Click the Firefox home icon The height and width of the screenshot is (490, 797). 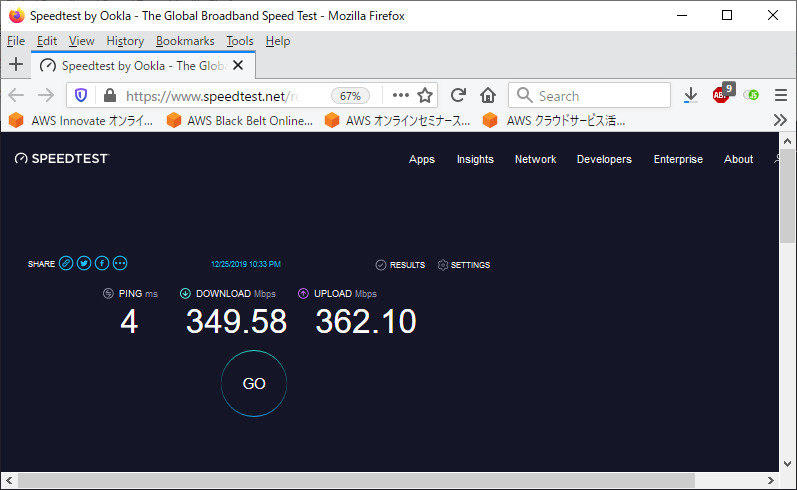point(488,95)
